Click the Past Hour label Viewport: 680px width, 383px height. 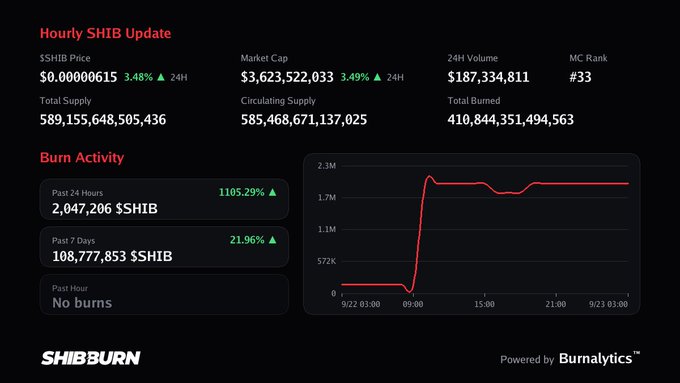point(70,288)
